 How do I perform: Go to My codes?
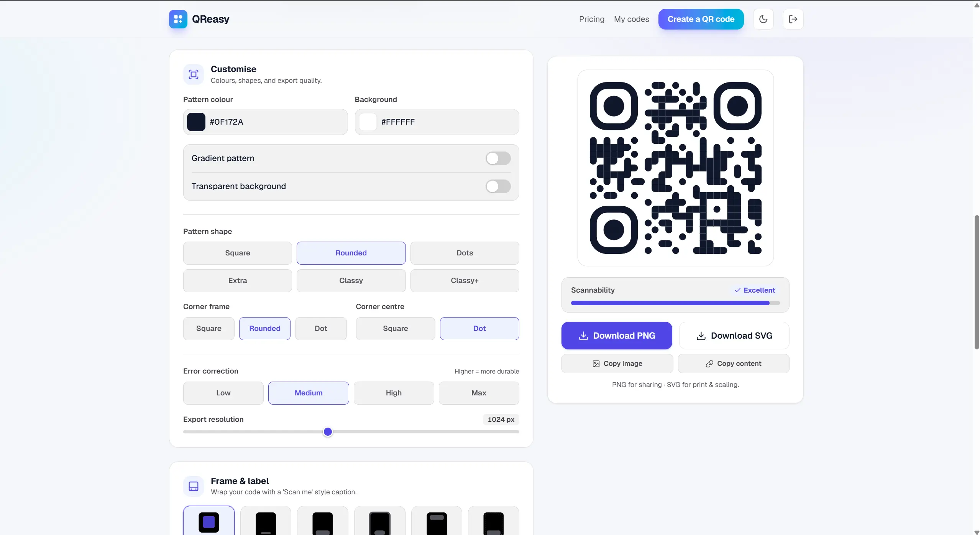click(632, 19)
